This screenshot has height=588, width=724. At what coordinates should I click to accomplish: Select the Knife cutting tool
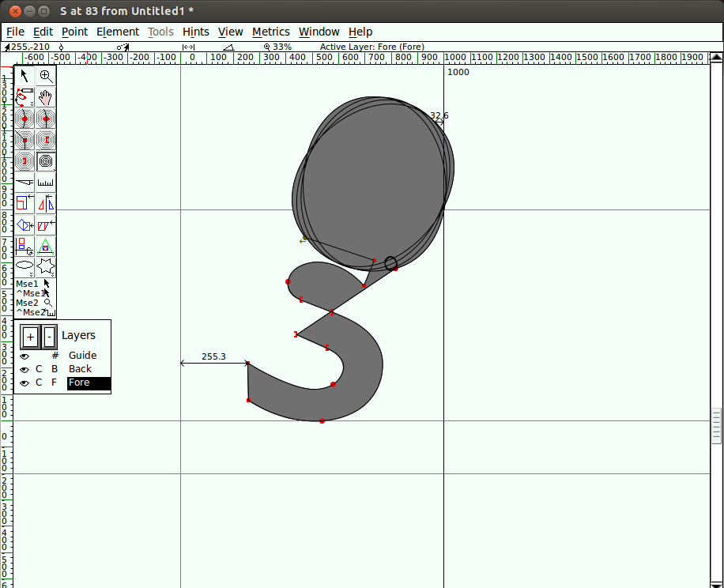[25, 183]
